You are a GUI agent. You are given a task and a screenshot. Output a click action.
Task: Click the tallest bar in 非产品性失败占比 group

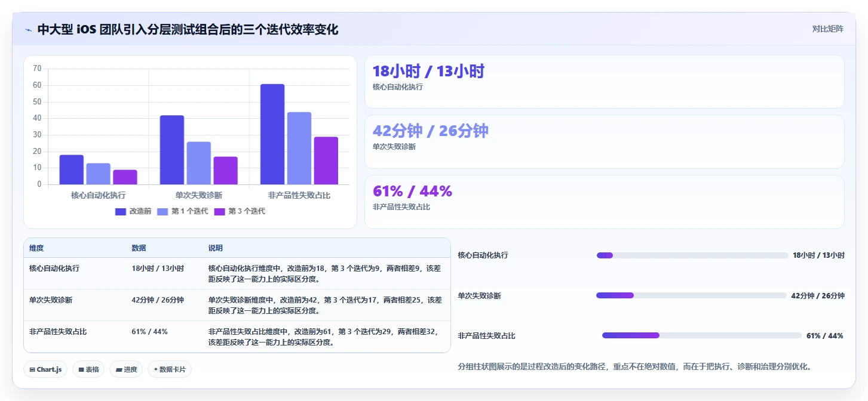(272, 134)
